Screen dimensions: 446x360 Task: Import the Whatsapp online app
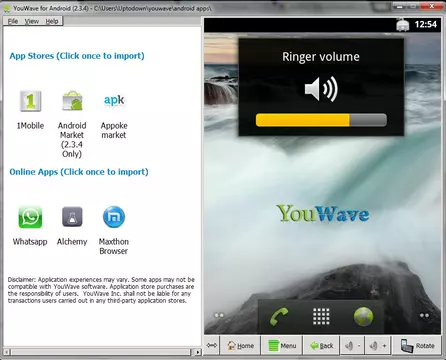pos(30,217)
